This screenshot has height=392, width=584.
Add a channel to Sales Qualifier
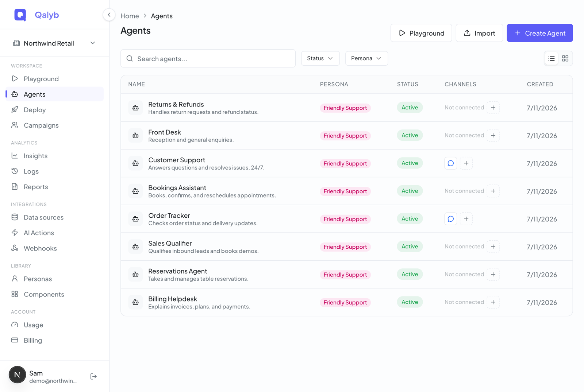493,247
